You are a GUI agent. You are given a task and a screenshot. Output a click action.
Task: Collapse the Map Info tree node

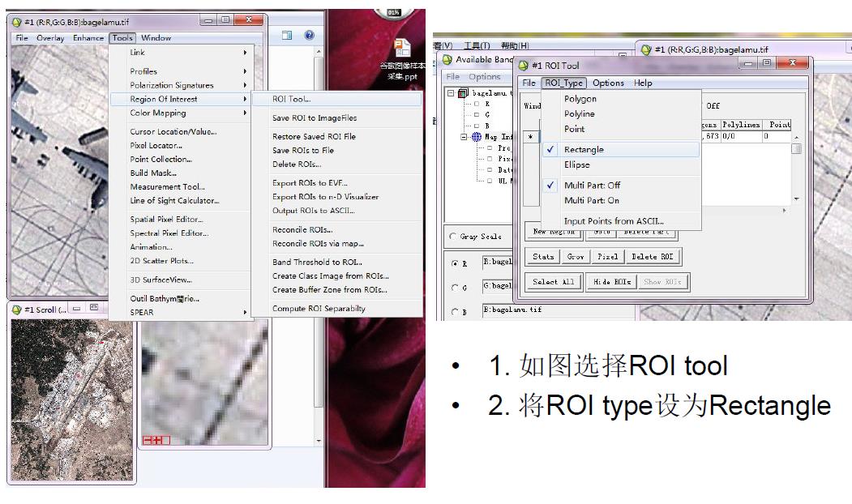coord(464,137)
